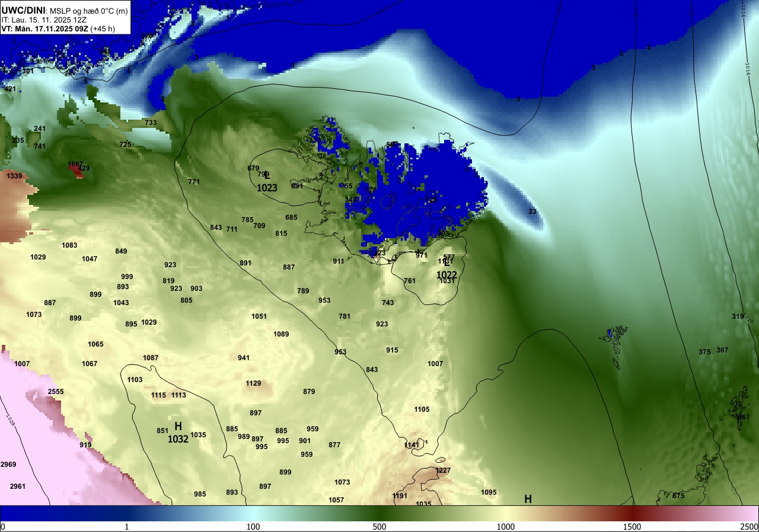Click the height value 781
This screenshot has height=532, width=759.
(345, 316)
